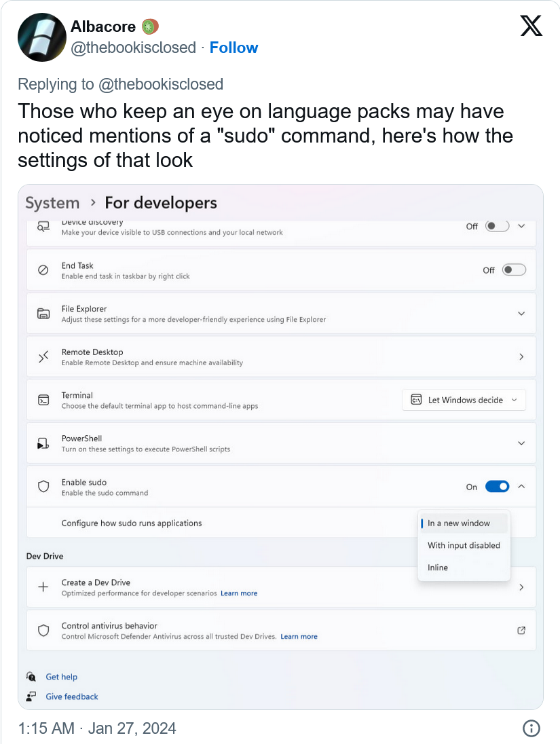Click the kiwi badge beside Albacore
Viewport: 560px width, 744px height.
(150, 26)
